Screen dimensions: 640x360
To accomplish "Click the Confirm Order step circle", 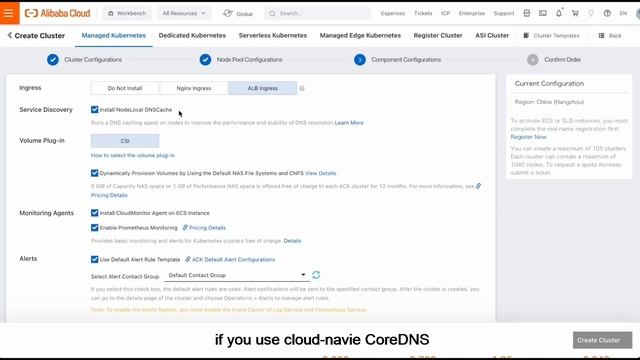I will pos(532,60).
